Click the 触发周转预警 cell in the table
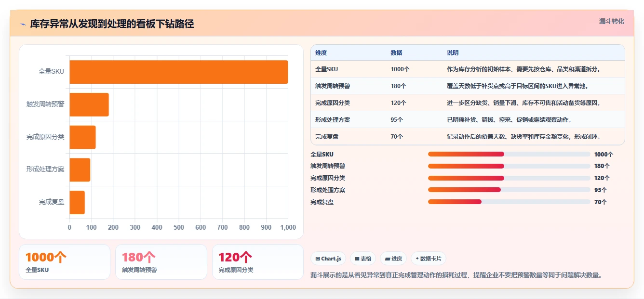644x299 pixels. coord(333,86)
